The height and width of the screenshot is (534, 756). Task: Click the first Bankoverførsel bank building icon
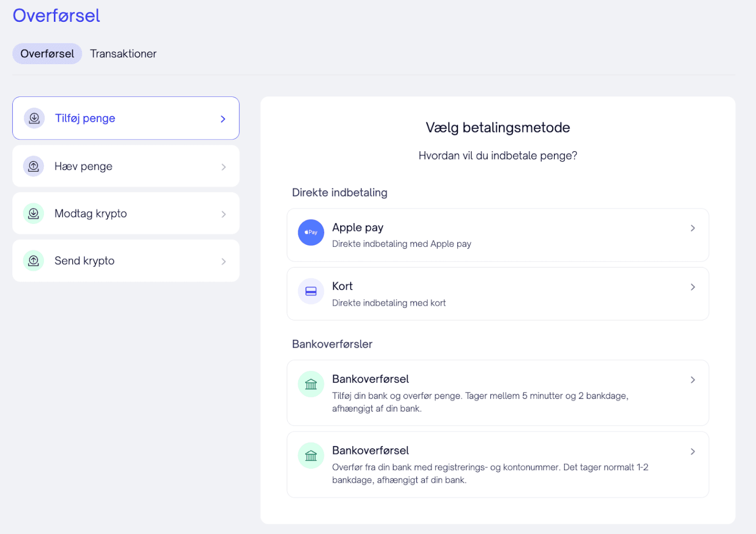pos(311,384)
